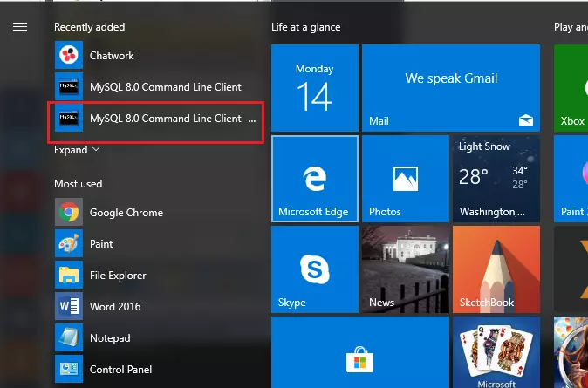The width and height of the screenshot is (588, 388).
Task: Open the Washington weather tile
Action: click(x=496, y=179)
